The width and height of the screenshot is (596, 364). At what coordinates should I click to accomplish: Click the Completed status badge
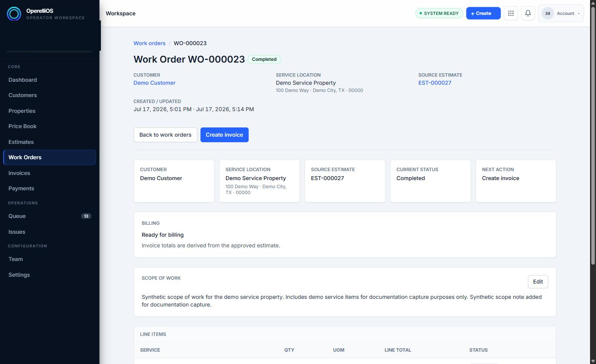coord(264,59)
